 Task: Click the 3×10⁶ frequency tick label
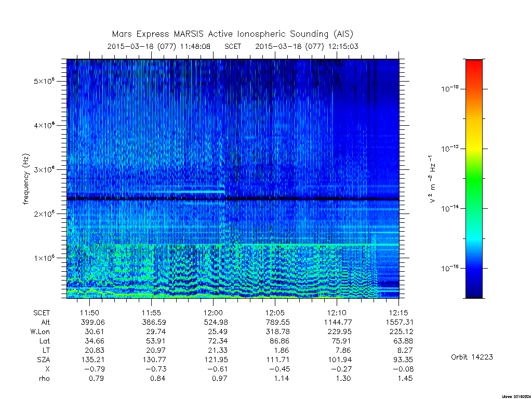click(x=44, y=170)
